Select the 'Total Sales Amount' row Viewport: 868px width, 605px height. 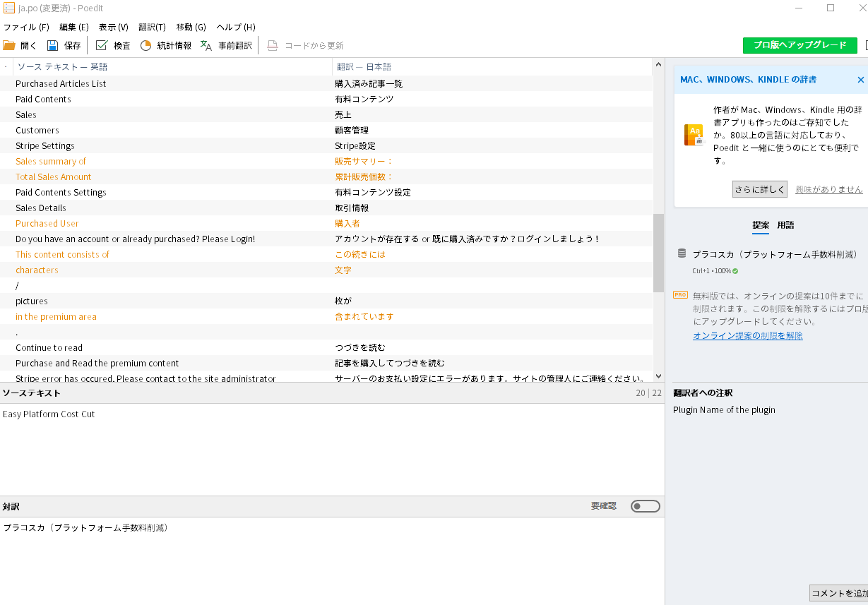326,176
